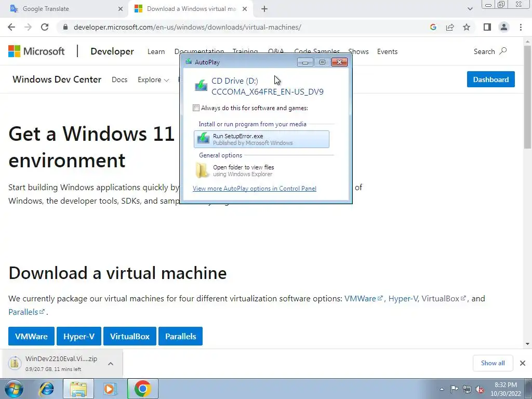Click the padlock site info icon
Screen dimensions: 532x399
[x=65, y=27]
